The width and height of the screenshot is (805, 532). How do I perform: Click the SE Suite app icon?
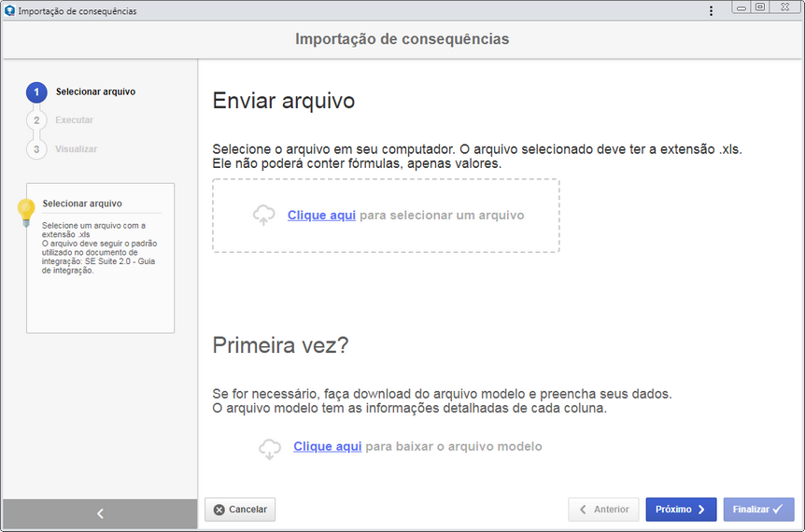click(x=9, y=10)
